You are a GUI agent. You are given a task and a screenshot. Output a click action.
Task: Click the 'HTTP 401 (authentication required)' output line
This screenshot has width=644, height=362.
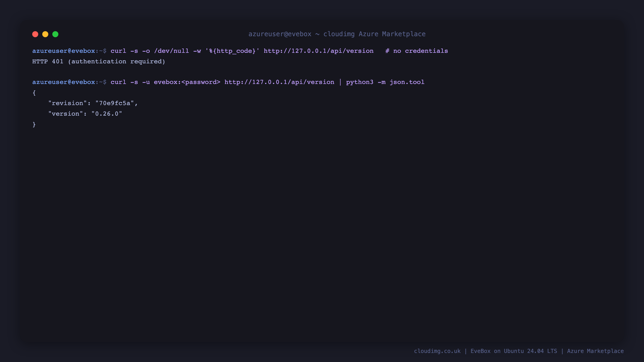point(99,61)
